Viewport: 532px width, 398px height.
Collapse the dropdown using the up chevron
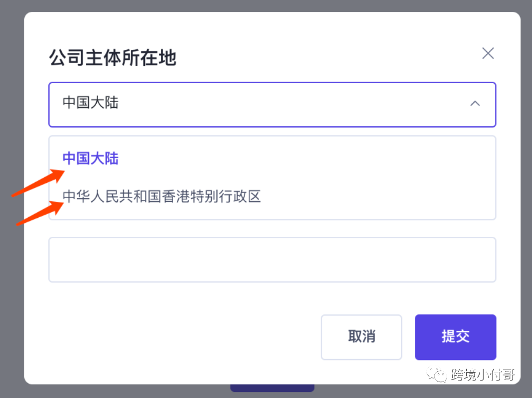tap(475, 104)
